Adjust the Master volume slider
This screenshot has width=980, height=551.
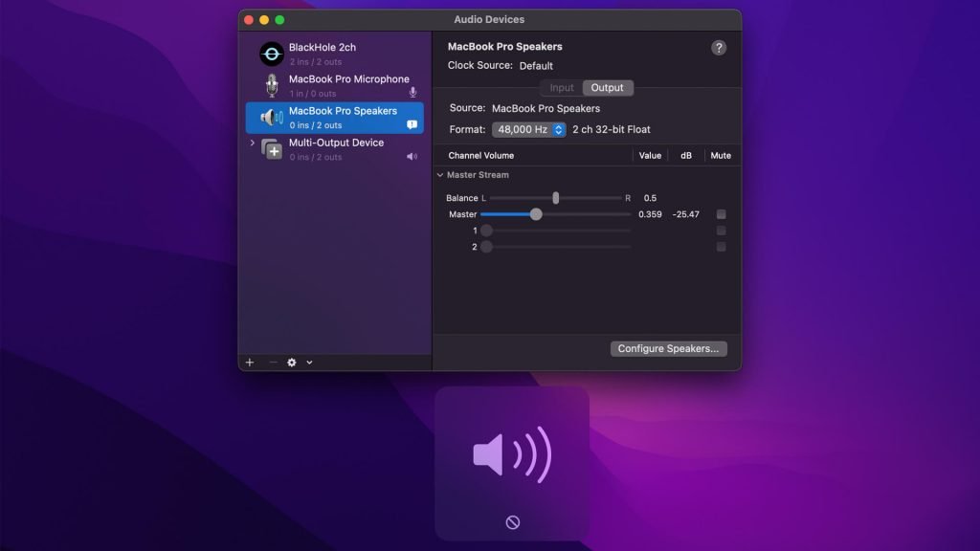(x=536, y=214)
